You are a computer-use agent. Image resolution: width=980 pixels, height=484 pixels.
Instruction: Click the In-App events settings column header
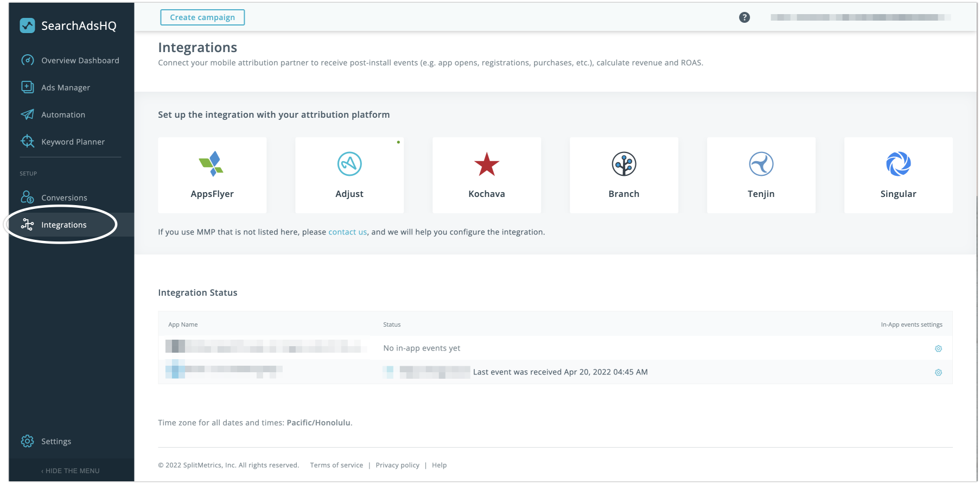(x=912, y=324)
